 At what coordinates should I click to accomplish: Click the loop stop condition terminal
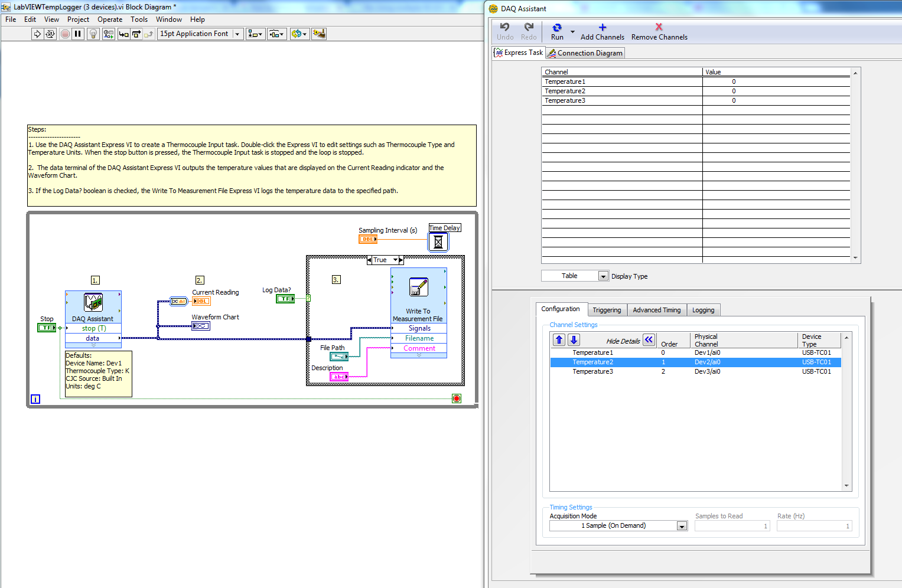coord(457,398)
